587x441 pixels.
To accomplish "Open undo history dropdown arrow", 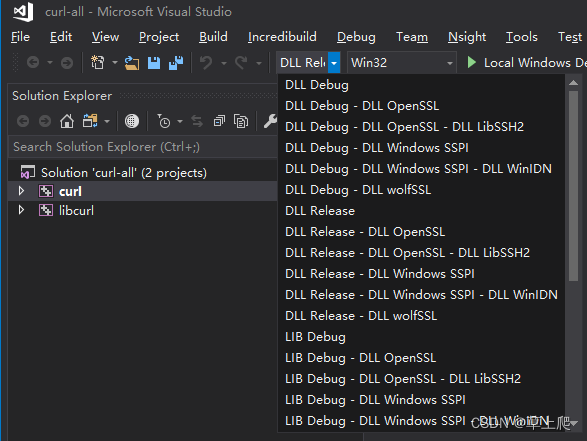I will click(224, 63).
